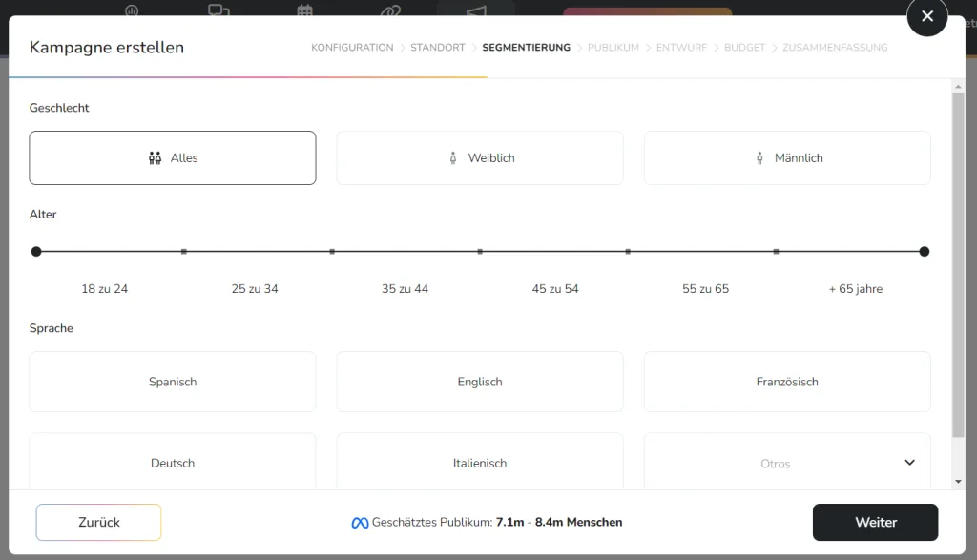Expand the Otros language dropdown

click(x=907, y=462)
